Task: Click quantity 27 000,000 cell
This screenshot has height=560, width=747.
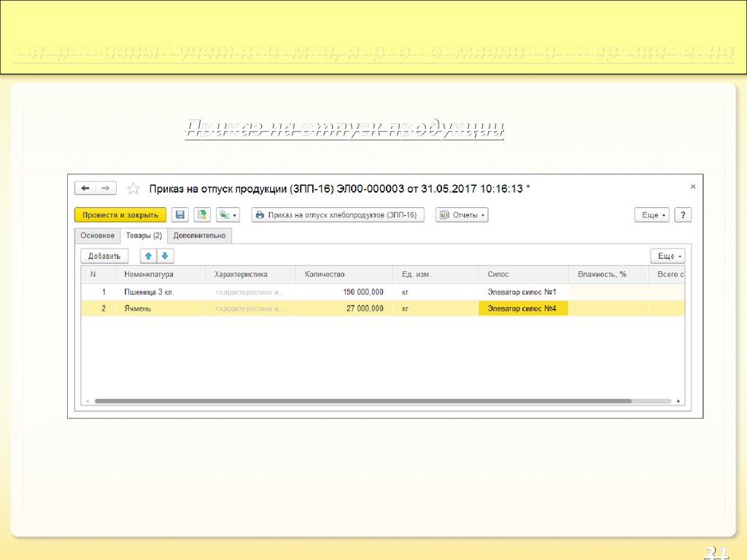Action: [344, 308]
